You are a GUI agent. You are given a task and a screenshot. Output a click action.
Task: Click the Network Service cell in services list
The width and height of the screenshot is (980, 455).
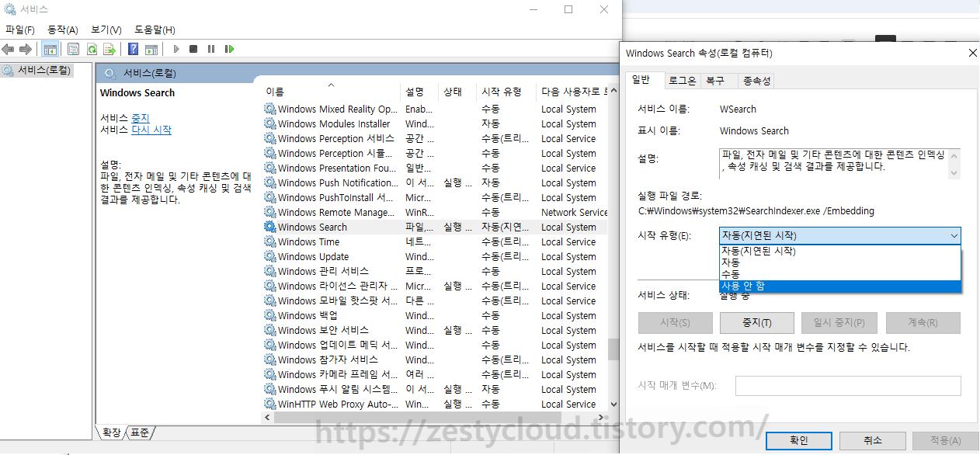coord(574,212)
